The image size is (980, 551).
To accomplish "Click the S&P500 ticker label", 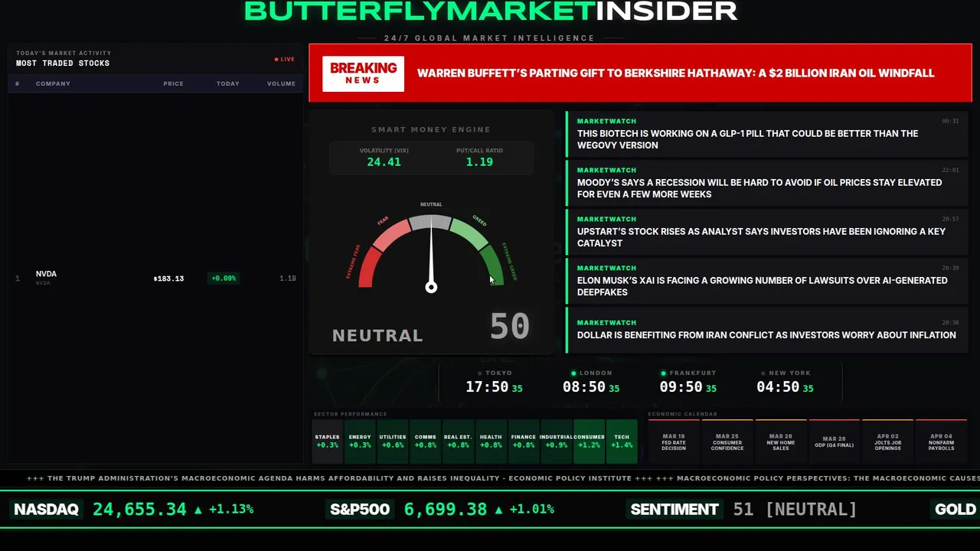I will (360, 509).
